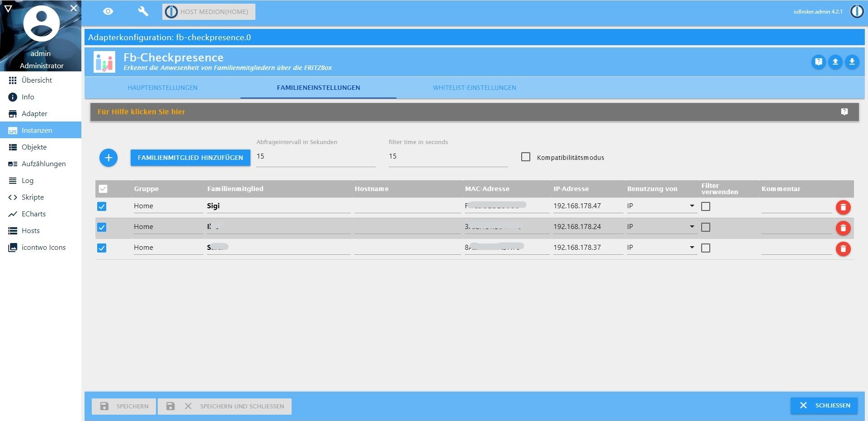Click Familienmitglied name field 'Sigi'
The width and height of the screenshot is (868, 421).
pyautogui.click(x=278, y=206)
